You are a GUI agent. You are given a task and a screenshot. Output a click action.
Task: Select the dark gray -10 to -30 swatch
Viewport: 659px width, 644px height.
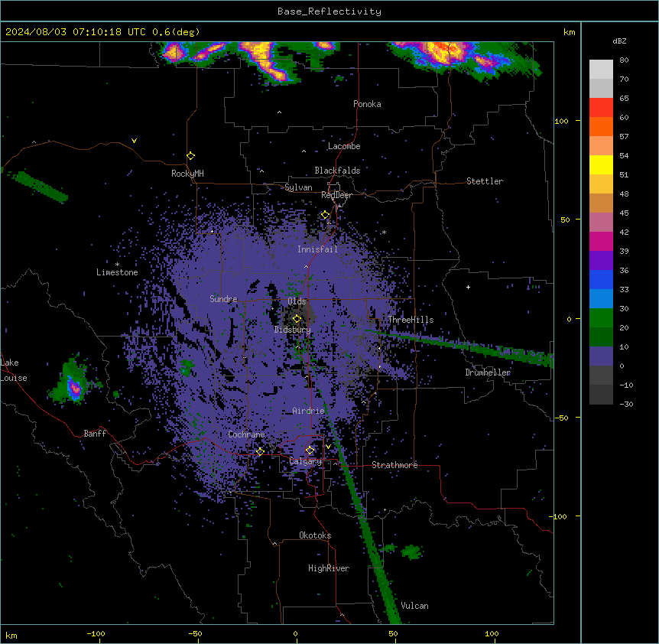[x=601, y=395]
